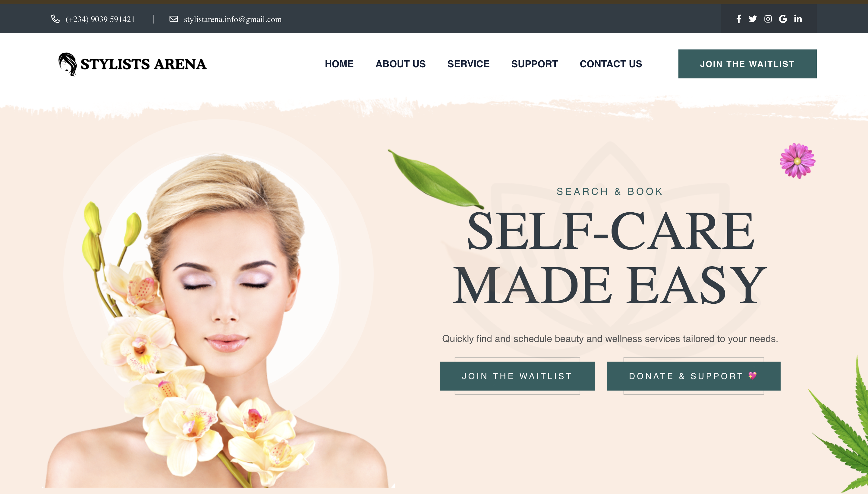The width and height of the screenshot is (868, 494).
Task: Click the Stylists Arena logo
Action: tap(132, 64)
